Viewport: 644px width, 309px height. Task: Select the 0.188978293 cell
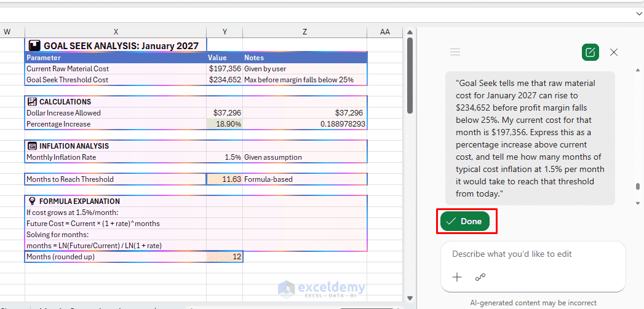[304, 124]
